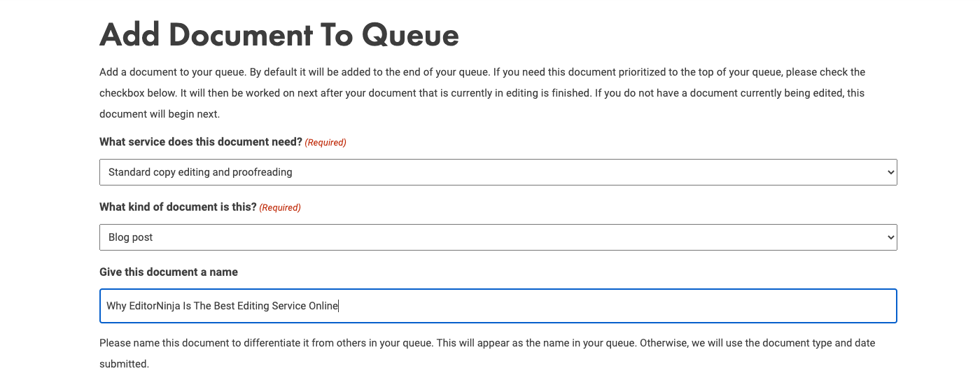Focus the document name input field
This screenshot has width=980, height=378.
[498, 306]
